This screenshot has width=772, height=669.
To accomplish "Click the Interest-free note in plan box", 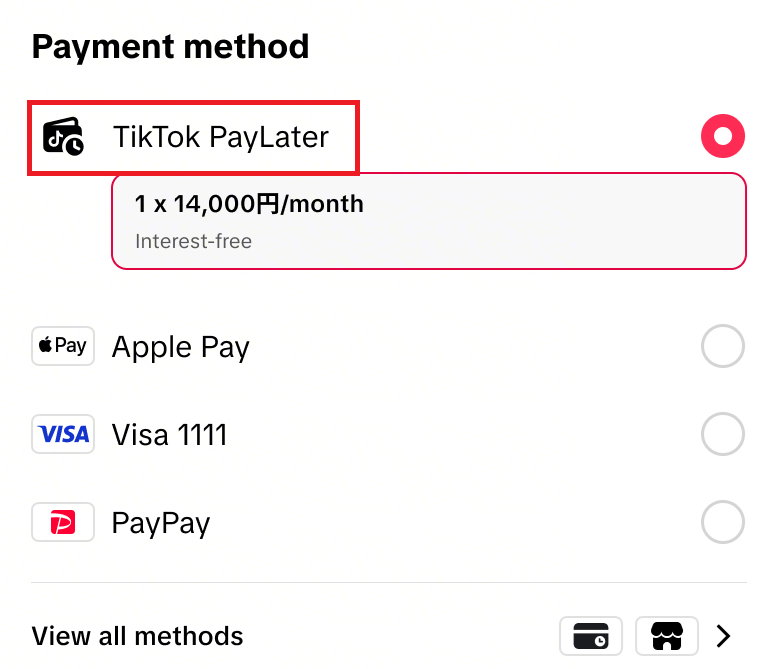I will click(x=193, y=241).
